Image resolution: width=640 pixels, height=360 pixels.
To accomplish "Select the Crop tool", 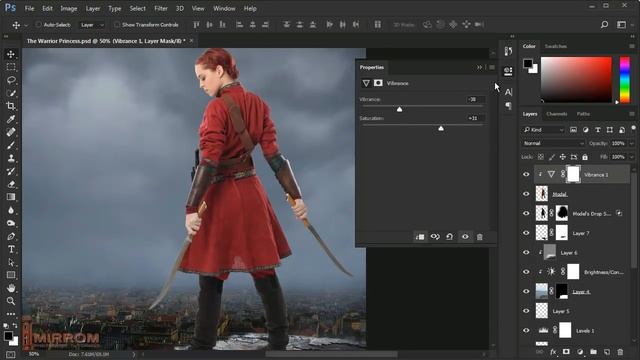I will tap(11, 106).
